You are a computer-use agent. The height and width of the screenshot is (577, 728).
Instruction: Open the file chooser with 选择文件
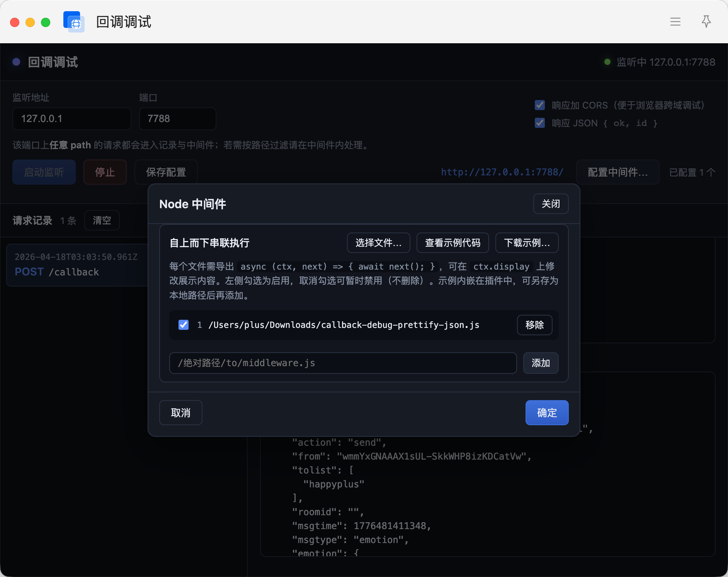[x=378, y=243]
